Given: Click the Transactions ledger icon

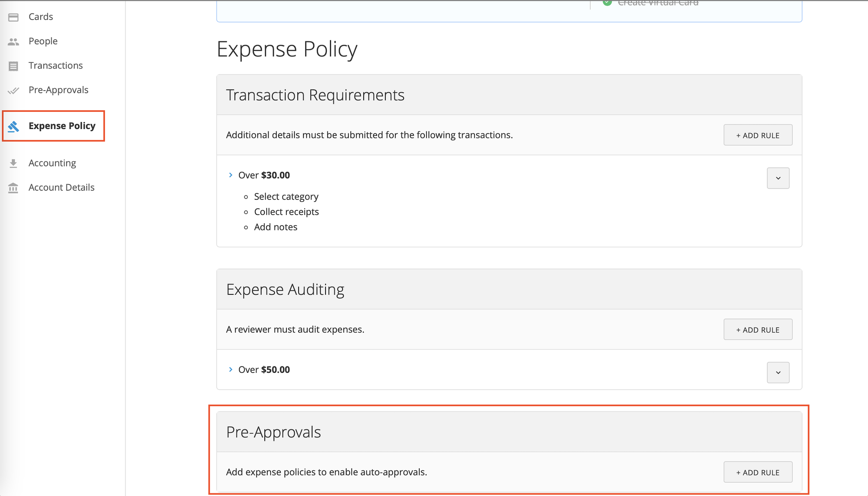Looking at the screenshot, I should 13,65.
